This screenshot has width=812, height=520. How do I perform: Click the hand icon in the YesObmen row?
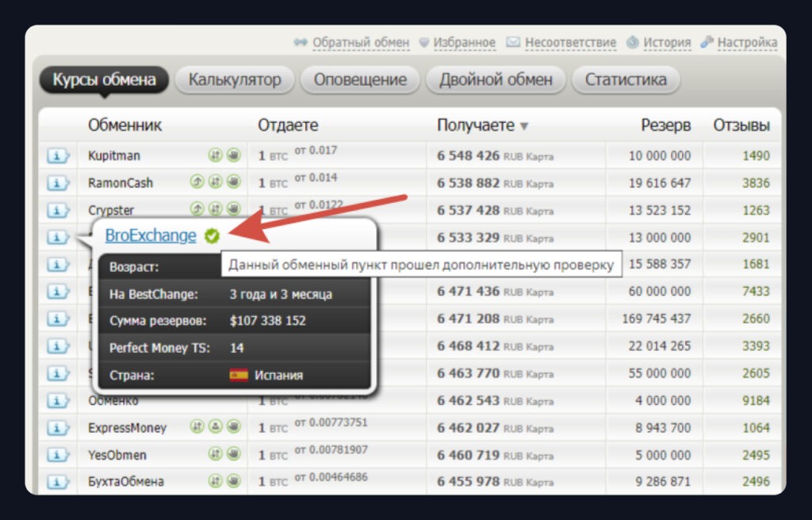click(233, 454)
